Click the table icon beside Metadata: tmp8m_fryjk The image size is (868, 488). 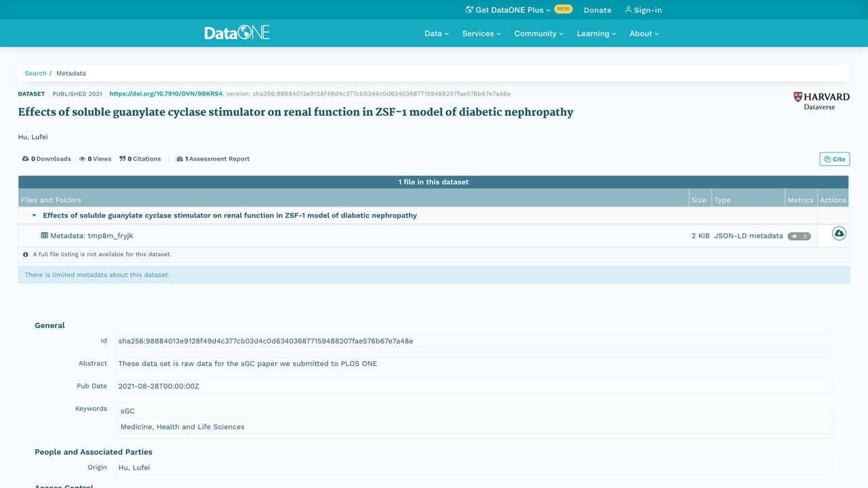pos(45,236)
